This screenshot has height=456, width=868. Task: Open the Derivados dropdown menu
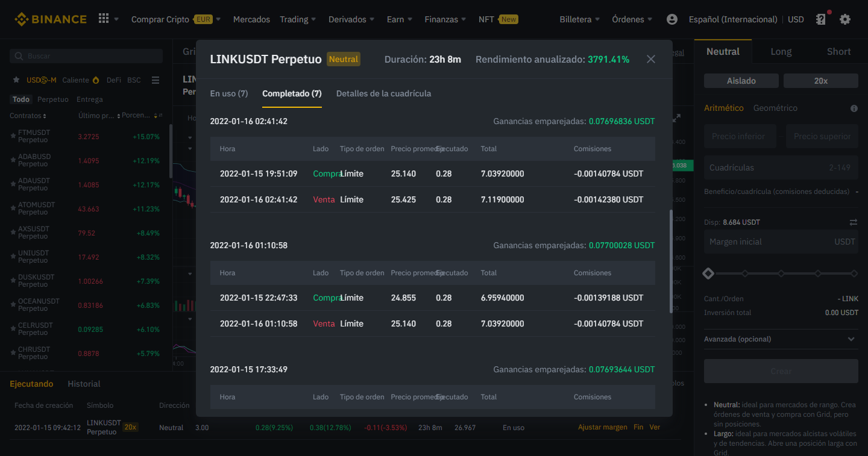point(351,19)
